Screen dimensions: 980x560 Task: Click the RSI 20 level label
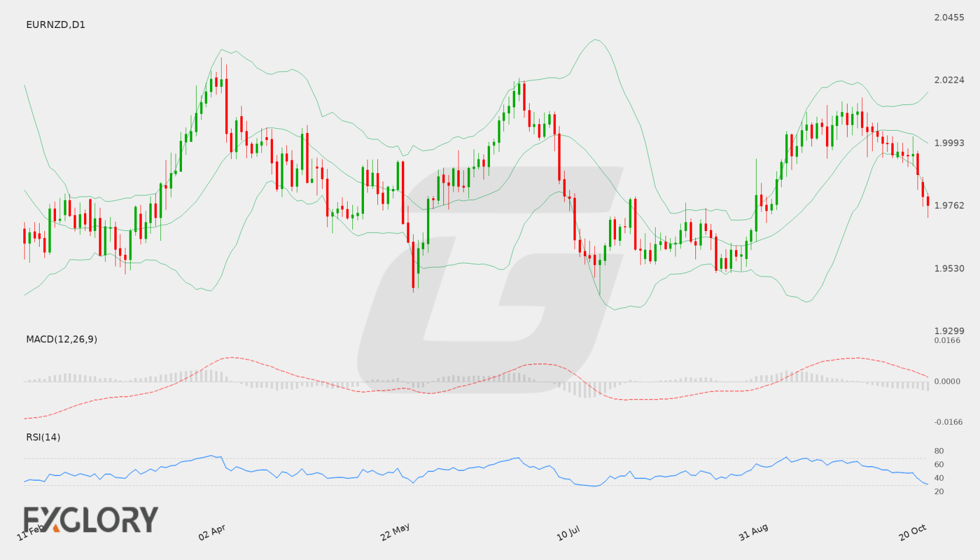pos(939,491)
